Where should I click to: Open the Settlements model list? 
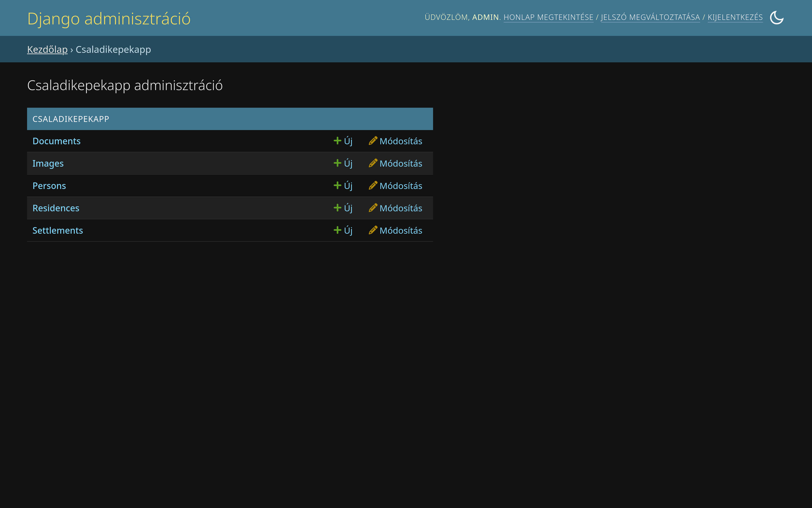coord(57,231)
